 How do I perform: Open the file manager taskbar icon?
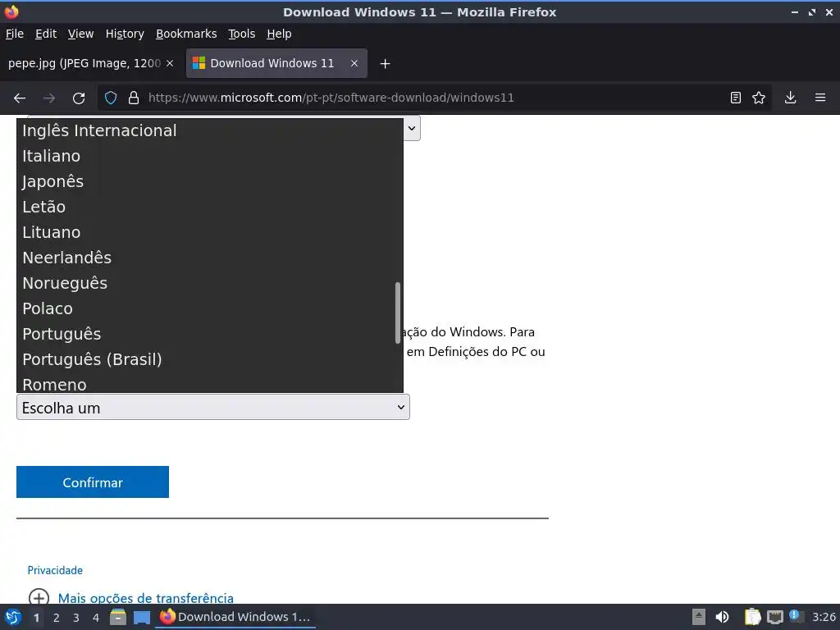click(x=118, y=617)
